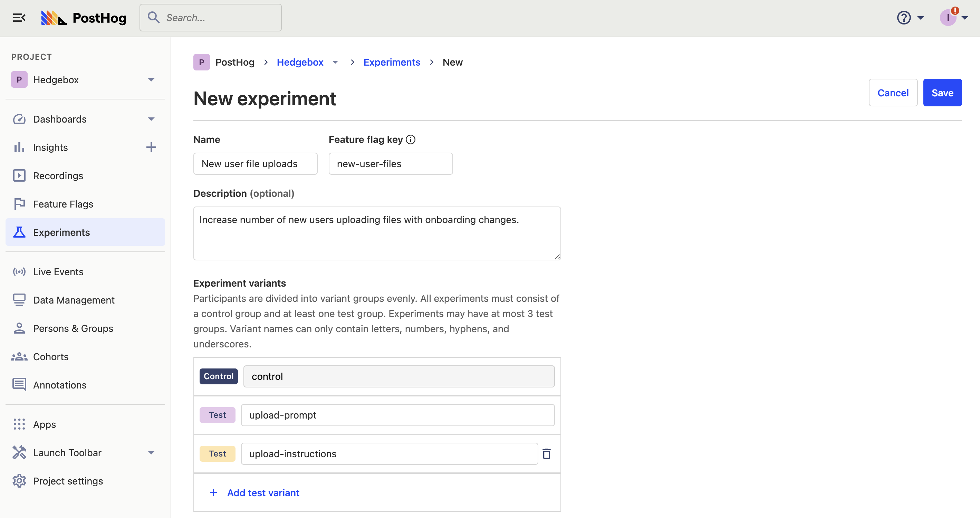Click the Feature flag key info icon
The image size is (980, 518).
point(411,139)
